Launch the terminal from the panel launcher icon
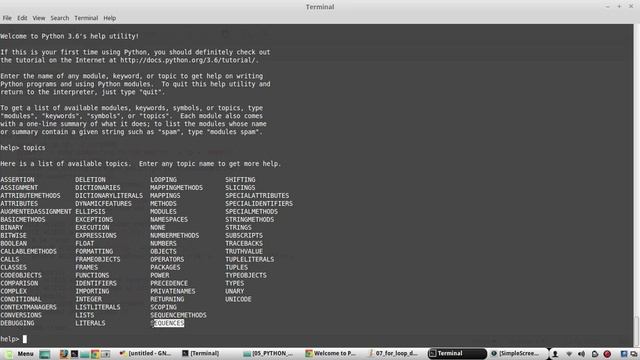The image size is (640, 360). [x=74, y=354]
